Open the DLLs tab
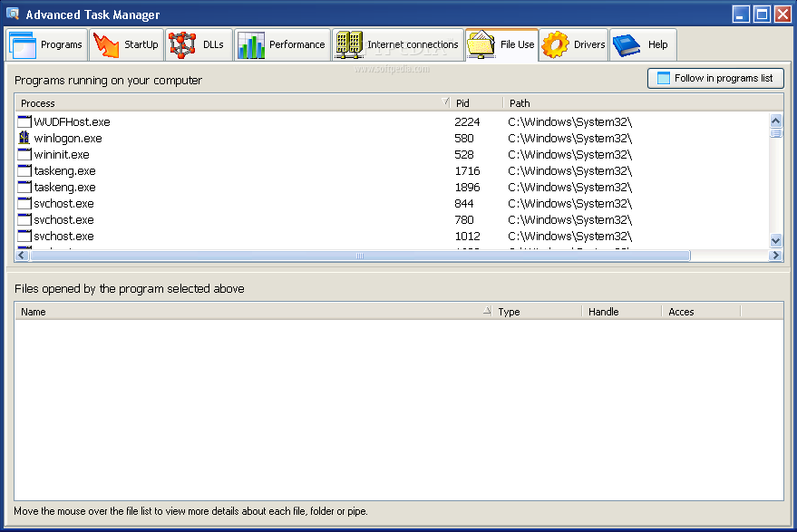This screenshot has width=797, height=532. pyautogui.click(x=199, y=44)
